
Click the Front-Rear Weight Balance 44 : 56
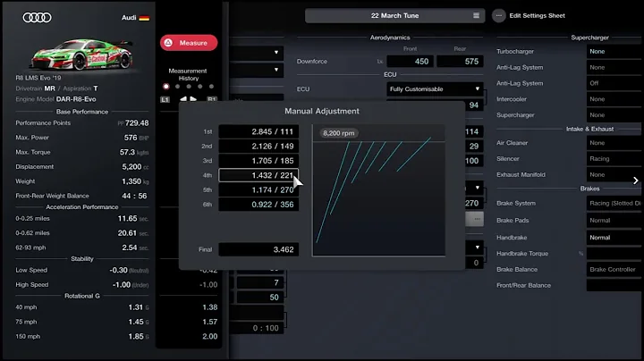[134, 196]
